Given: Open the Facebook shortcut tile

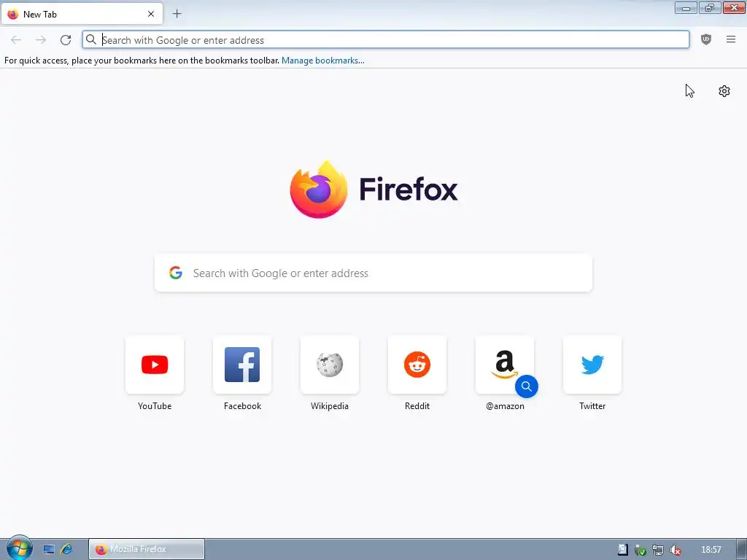Looking at the screenshot, I should (x=242, y=365).
